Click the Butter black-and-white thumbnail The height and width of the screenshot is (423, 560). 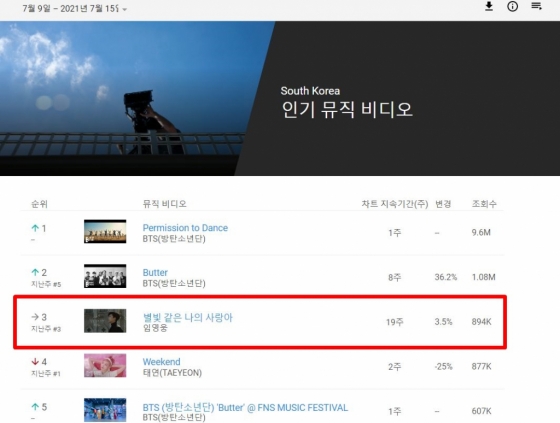[105, 276]
